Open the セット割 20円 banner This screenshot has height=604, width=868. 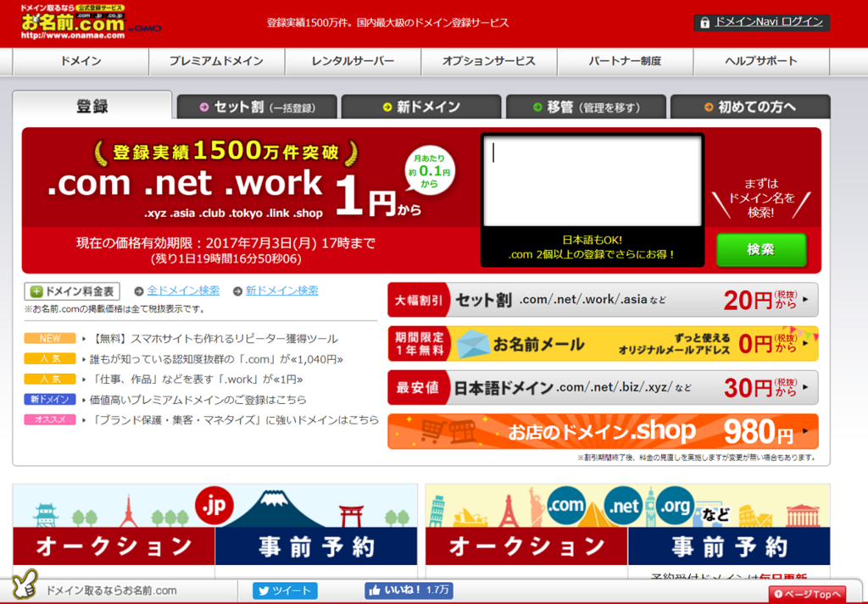(603, 300)
